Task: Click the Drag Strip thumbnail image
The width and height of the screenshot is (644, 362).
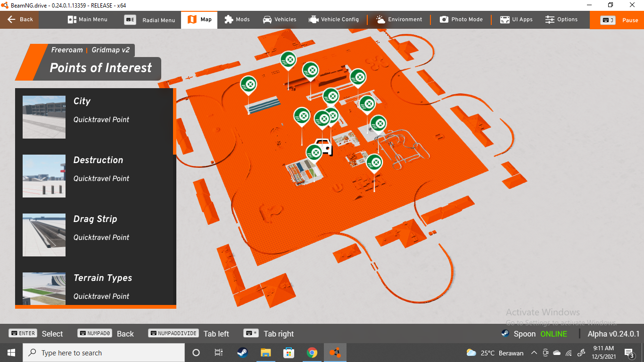Action: pyautogui.click(x=44, y=235)
